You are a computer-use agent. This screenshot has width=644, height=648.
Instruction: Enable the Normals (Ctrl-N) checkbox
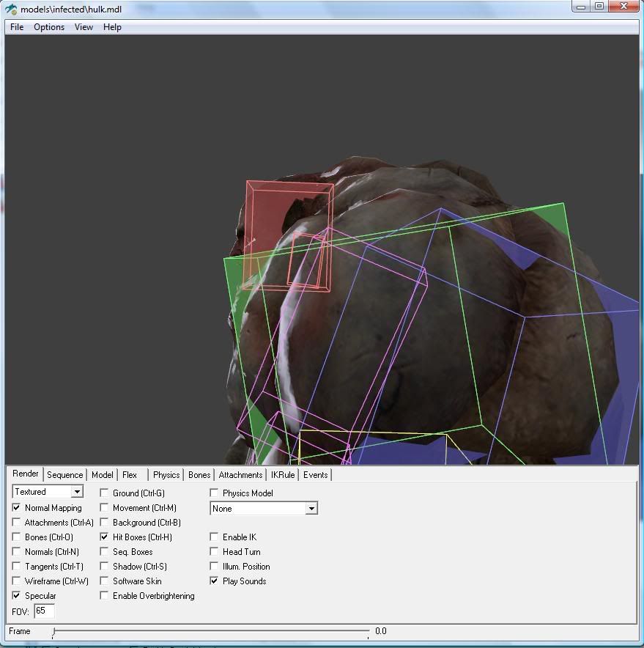coord(17,552)
